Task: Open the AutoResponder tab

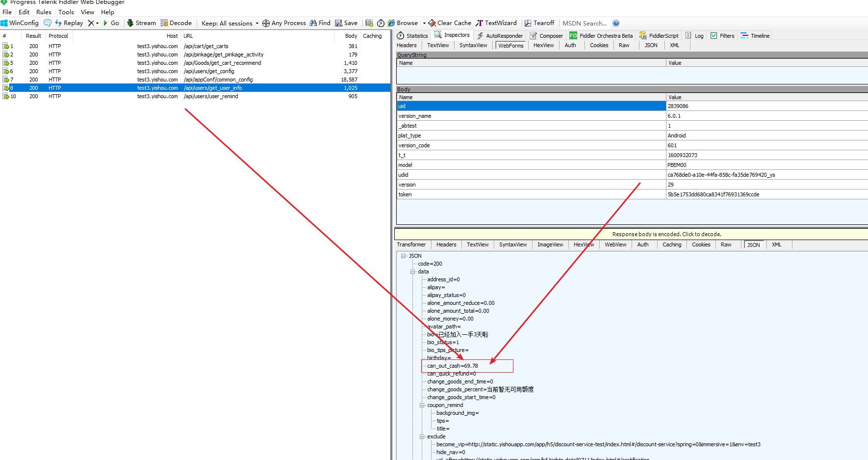Action: [x=500, y=36]
